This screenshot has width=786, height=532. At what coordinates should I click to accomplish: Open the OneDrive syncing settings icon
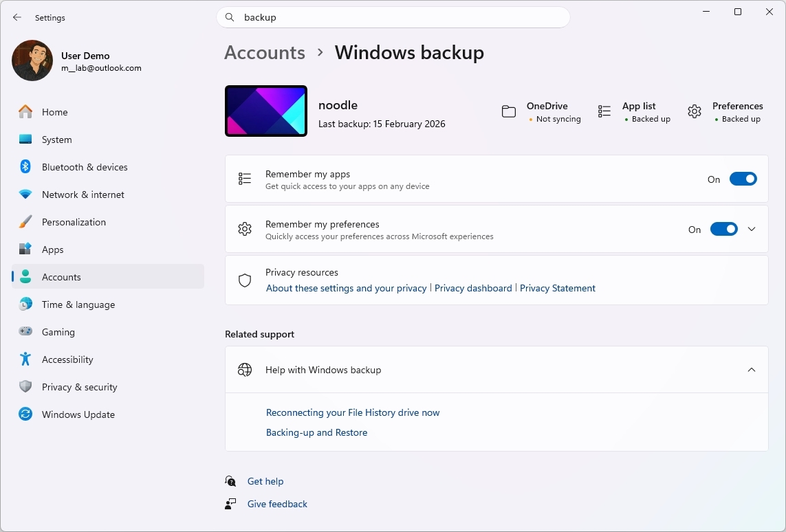pyautogui.click(x=509, y=111)
